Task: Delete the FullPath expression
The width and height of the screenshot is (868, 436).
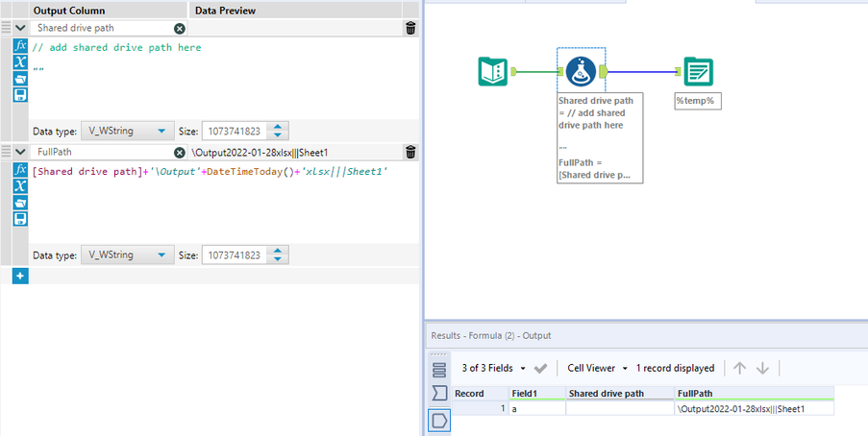Action: click(x=410, y=152)
